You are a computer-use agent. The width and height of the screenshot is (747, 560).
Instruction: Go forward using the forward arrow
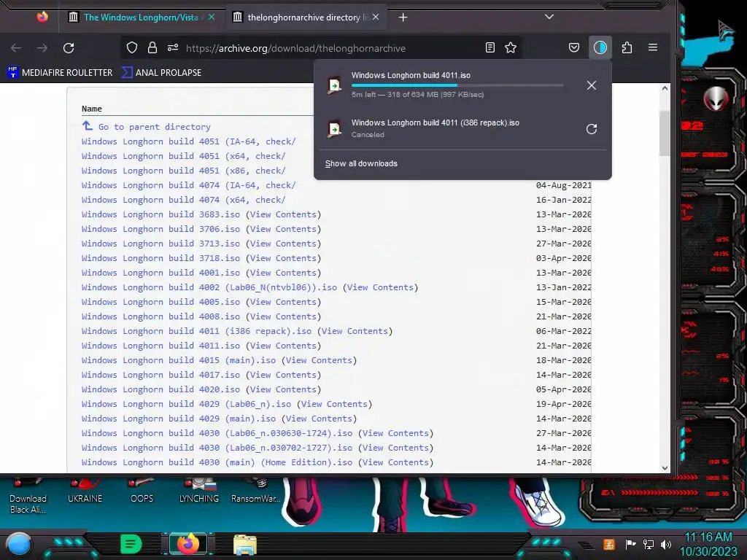coord(42,47)
